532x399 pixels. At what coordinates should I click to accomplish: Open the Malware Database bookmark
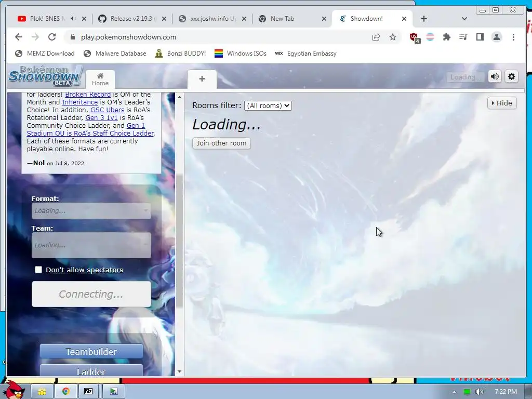click(115, 54)
